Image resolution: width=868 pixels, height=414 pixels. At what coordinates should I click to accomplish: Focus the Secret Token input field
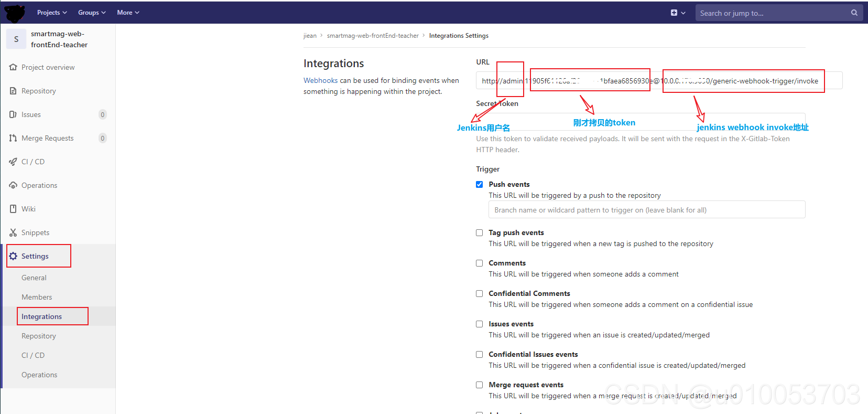[x=641, y=122]
